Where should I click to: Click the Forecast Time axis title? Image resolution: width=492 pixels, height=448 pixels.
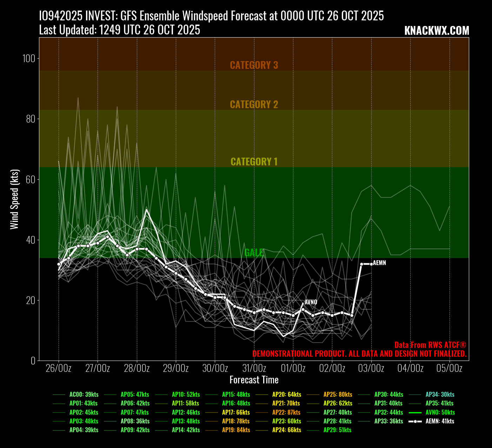pos(254,380)
